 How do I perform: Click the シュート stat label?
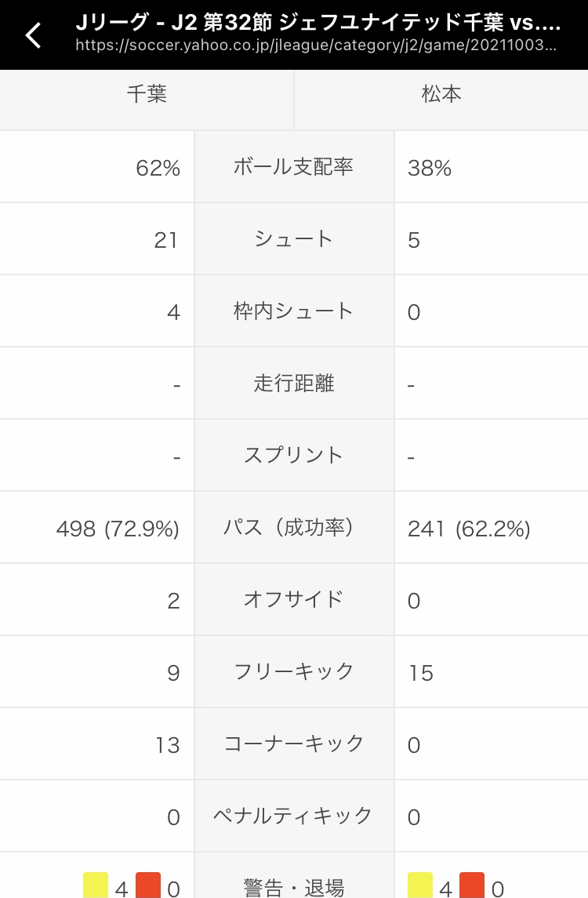[294, 239]
